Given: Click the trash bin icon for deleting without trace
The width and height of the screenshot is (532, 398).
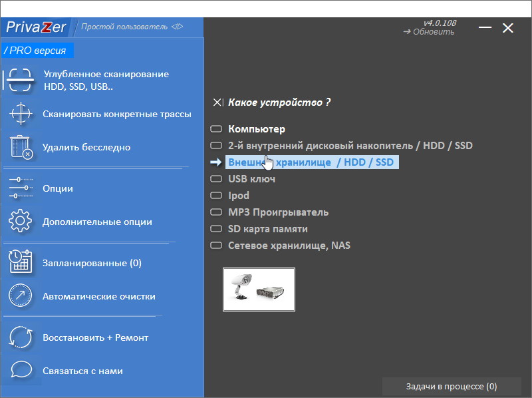Looking at the screenshot, I should click(21, 147).
